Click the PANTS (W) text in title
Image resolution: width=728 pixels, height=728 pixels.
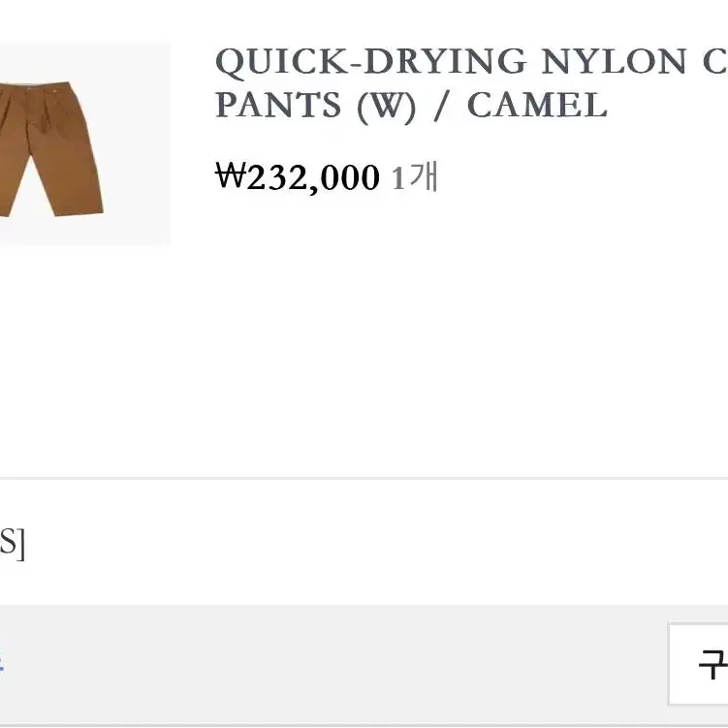(x=316, y=106)
